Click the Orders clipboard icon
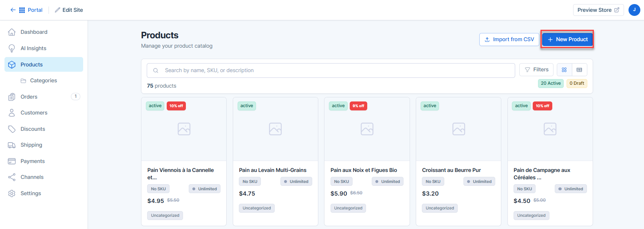Screen dimensions: 644x229 click(12, 97)
